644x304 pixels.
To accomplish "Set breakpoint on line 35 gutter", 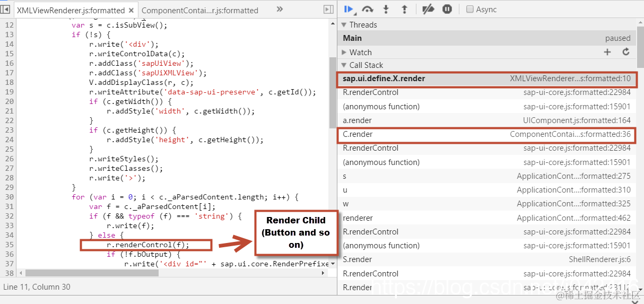I will (9, 245).
